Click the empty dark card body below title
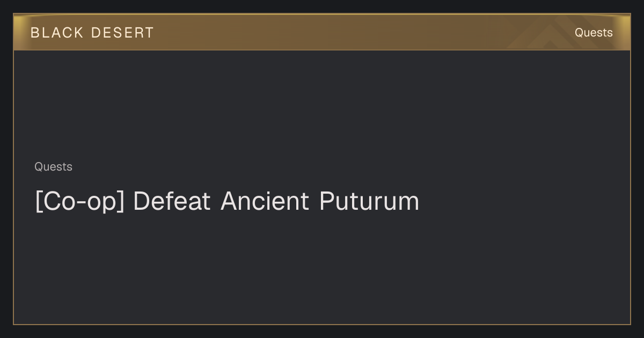Image resolution: width=644 pixels, height=338 pixels. 322,268
